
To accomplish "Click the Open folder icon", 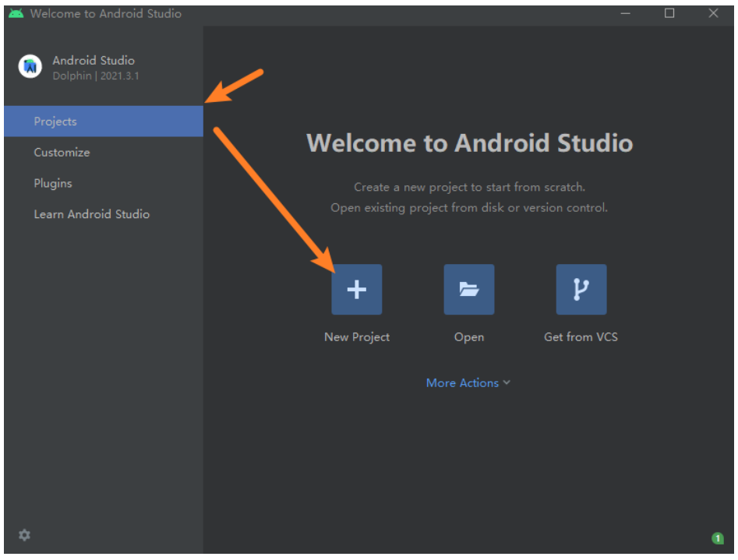I will [x=468, y=290].
